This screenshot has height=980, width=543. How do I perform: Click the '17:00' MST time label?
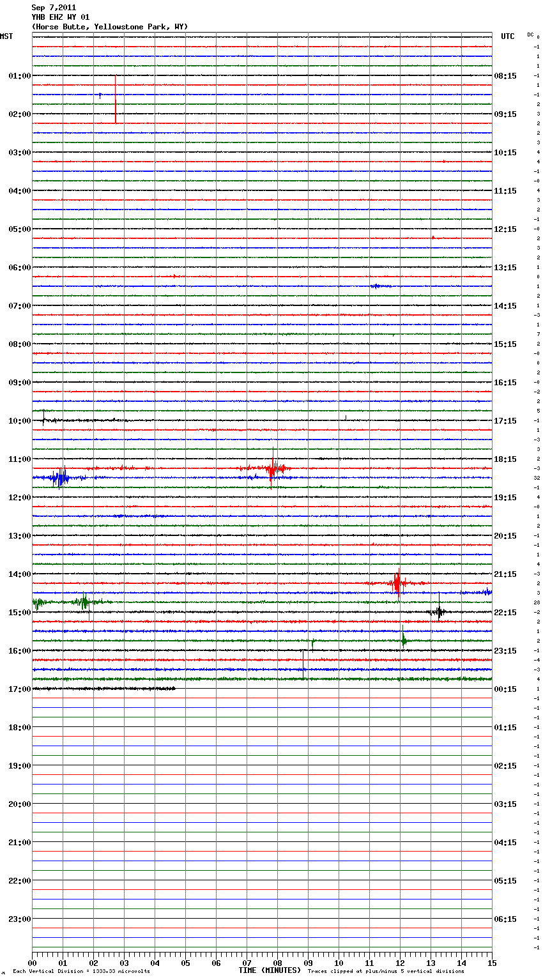(20, 689)
